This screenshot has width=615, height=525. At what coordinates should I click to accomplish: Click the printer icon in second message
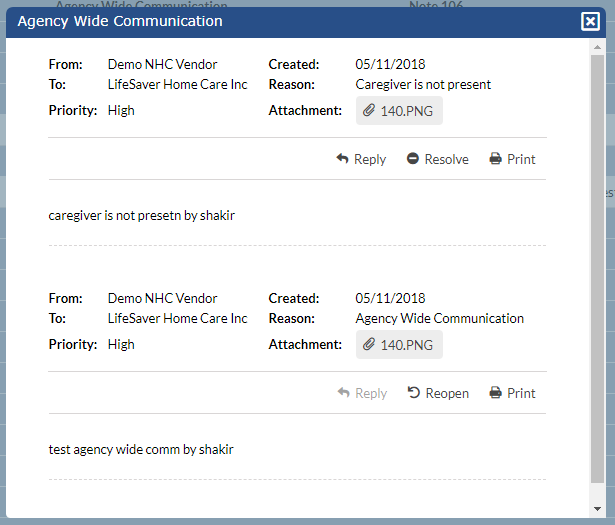pos(495,393)
